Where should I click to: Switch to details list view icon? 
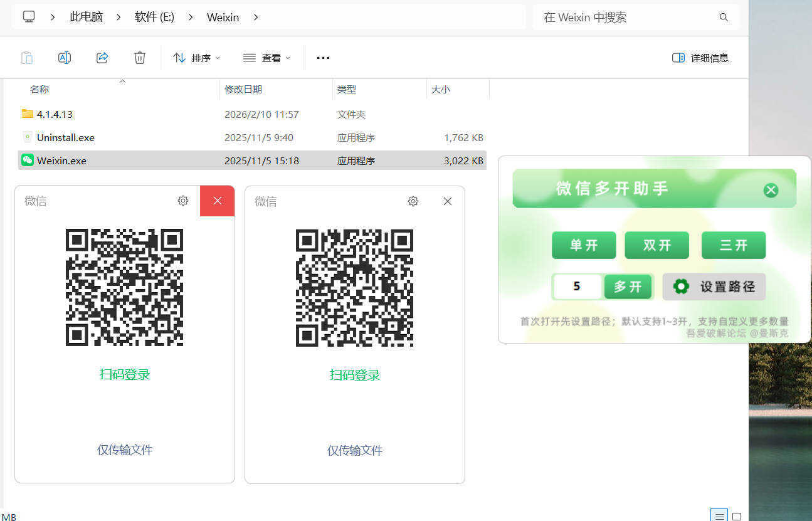click(719, 516)
